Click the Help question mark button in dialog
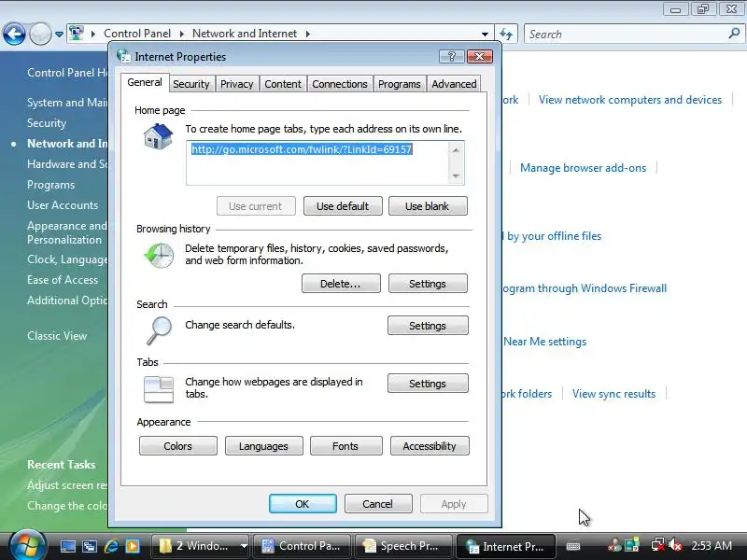This screenshot has width=747, height=560. tap(452, 57)
